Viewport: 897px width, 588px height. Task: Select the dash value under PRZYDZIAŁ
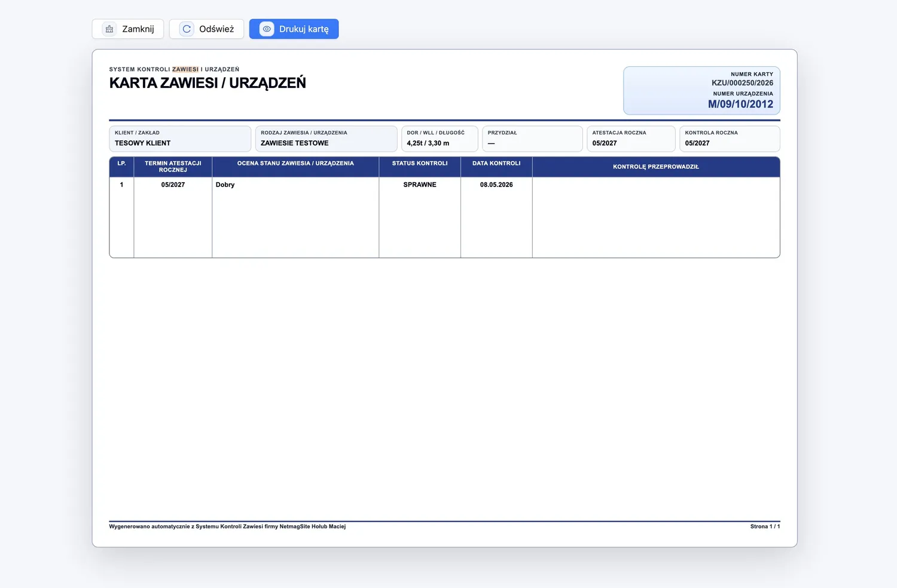[491, 143]
